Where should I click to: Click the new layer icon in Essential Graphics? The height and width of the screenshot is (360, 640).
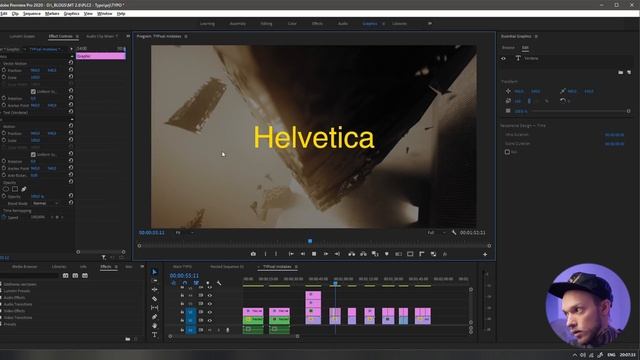pyautogui.click(x=629, y=72)
